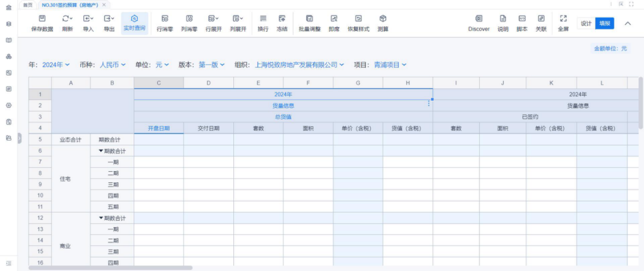644x271 pixels.
Task: Open the 年 2024年 dropdown
Action: [56, 65]
